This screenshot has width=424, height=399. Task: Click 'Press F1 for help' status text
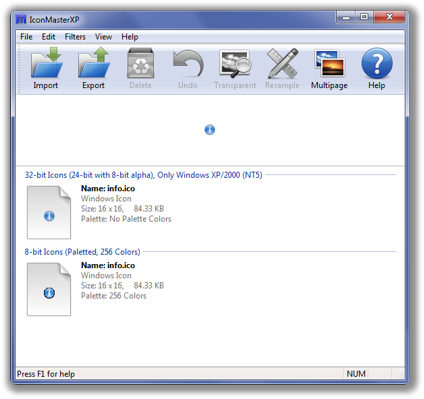(x=46, y=374)
